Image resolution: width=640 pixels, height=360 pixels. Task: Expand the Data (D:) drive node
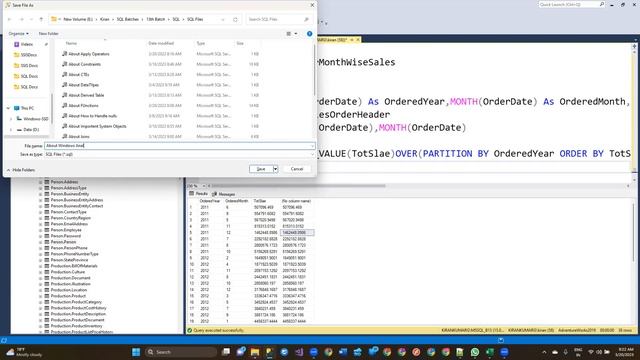click(11, 129)
